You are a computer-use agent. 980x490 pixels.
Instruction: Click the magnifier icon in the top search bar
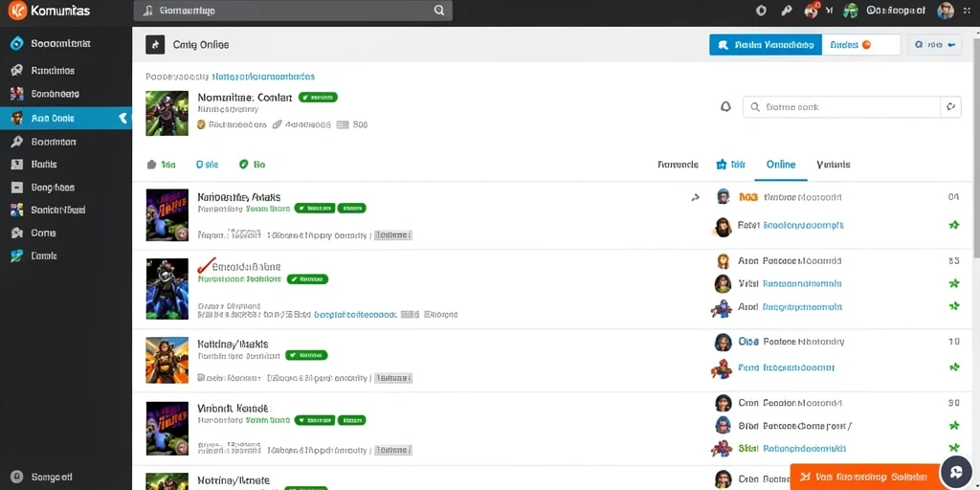(x=438, y=11)
